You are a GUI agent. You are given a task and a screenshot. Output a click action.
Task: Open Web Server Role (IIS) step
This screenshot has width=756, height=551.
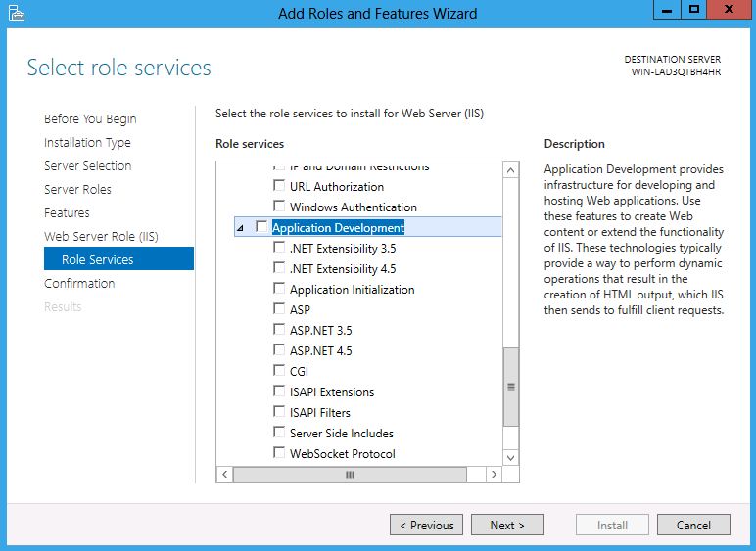click(101, 237)
